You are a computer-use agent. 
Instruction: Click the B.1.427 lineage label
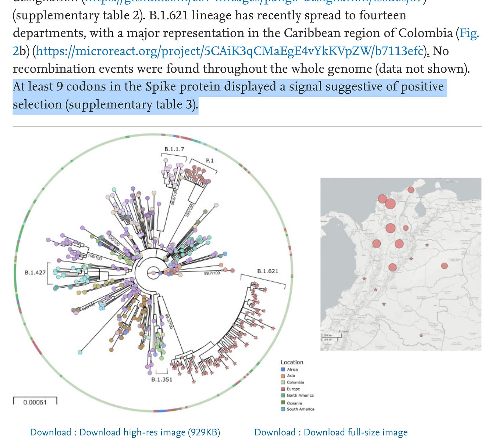[35, 272]
